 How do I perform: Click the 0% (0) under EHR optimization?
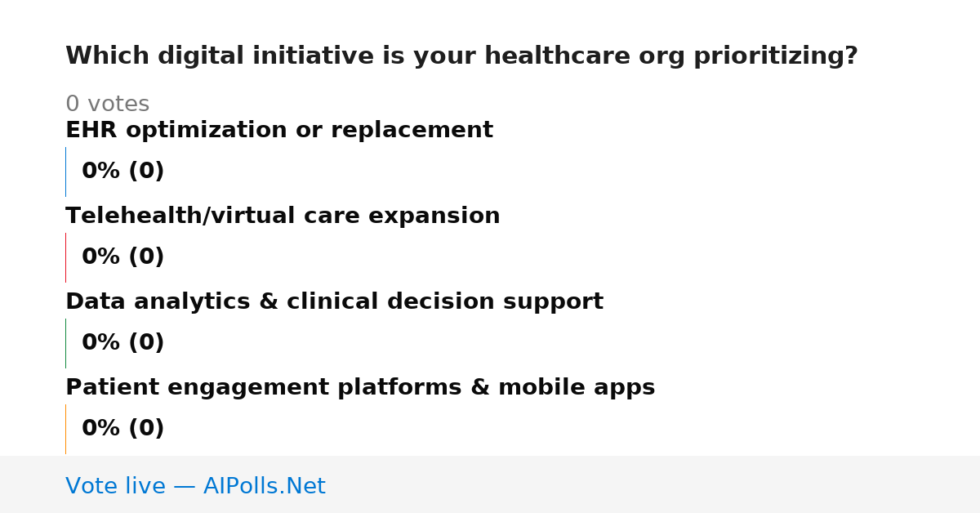coord(122,172)
